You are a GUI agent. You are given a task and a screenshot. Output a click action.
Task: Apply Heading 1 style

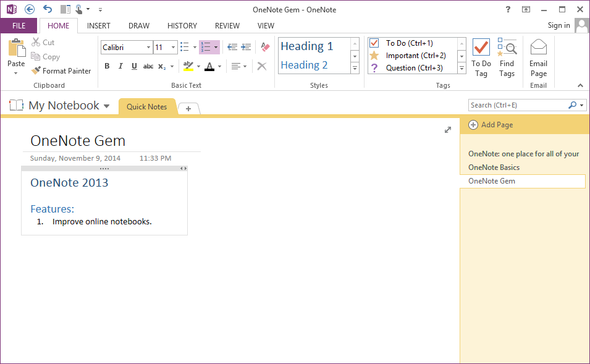click(307, 46)
